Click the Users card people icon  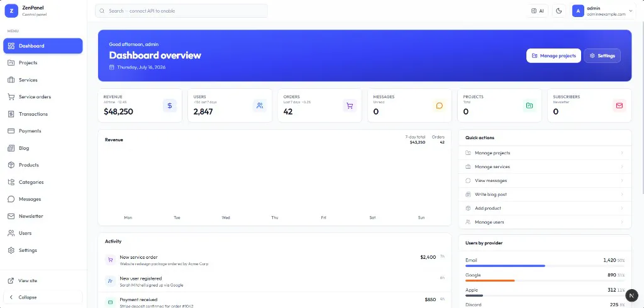pyautogui.click(x=260, y=106)
